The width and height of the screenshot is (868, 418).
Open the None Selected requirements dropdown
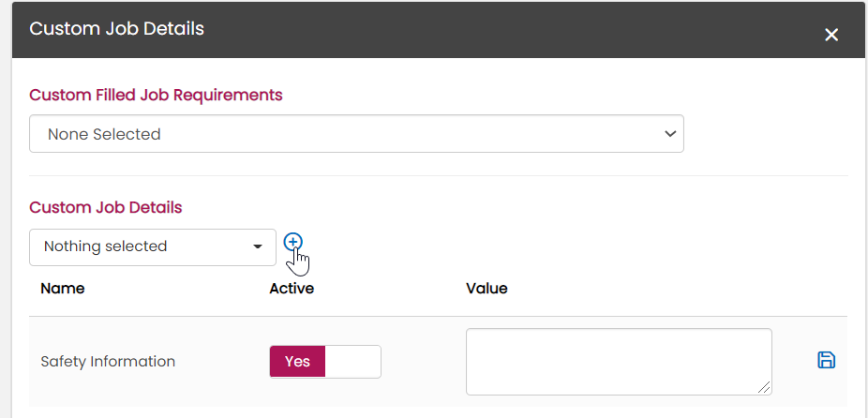click(356, 134)
